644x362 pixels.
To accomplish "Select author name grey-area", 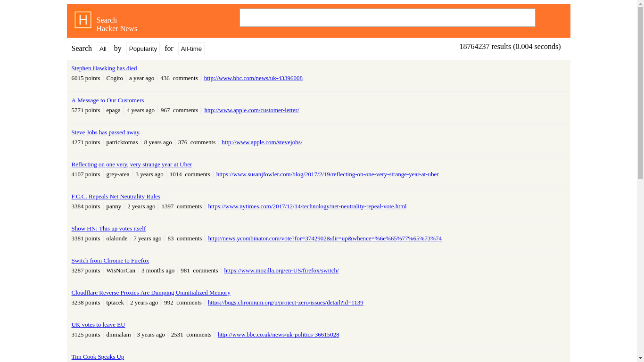I will pos(118,174).
